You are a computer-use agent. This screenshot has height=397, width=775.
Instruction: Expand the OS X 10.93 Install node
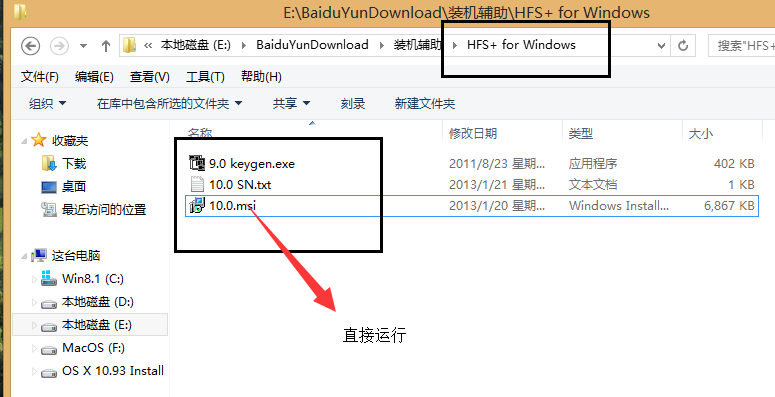point(34,372)
